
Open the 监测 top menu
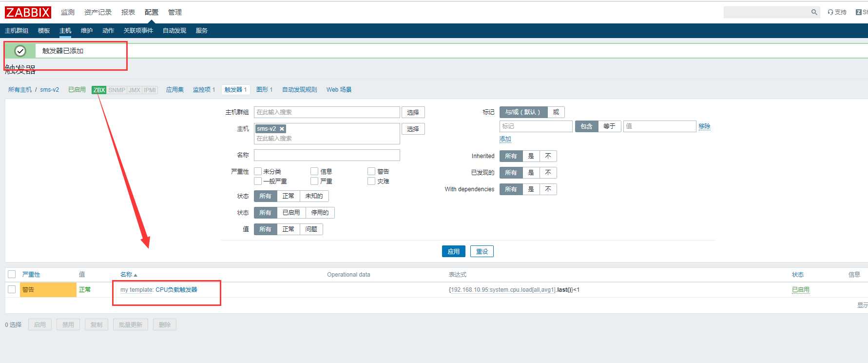pos(68,12)
